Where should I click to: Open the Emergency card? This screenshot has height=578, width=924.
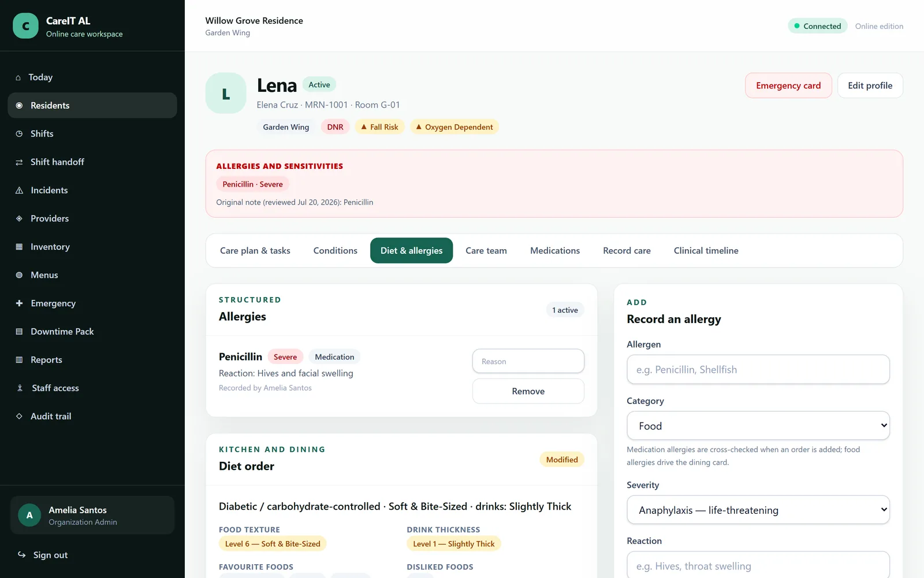pyautogui.click(x=788, y=86)
